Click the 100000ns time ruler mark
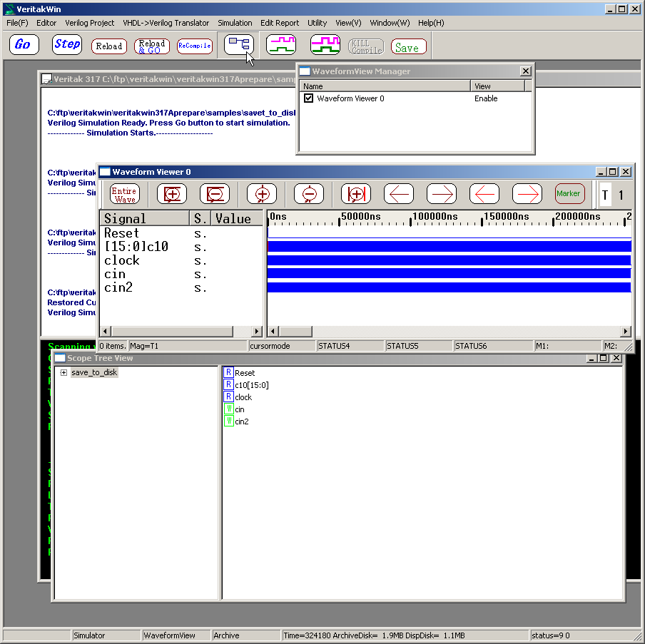Screen dimensions: 645x644 (435, 216)
